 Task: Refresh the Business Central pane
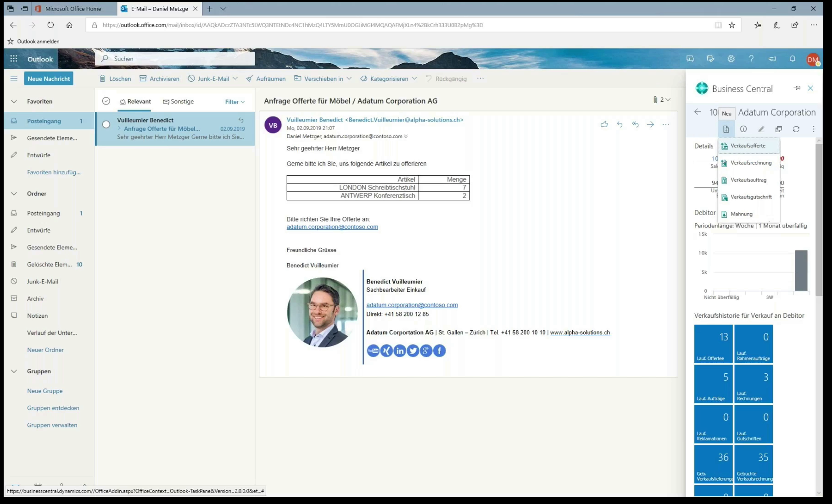coord(796,129)
